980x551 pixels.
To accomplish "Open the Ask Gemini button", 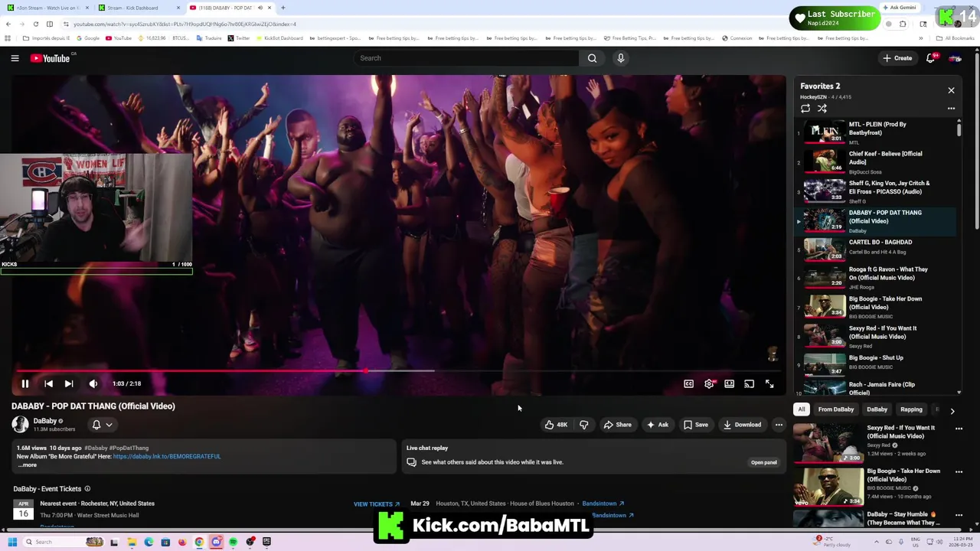I will coord(899,8).
